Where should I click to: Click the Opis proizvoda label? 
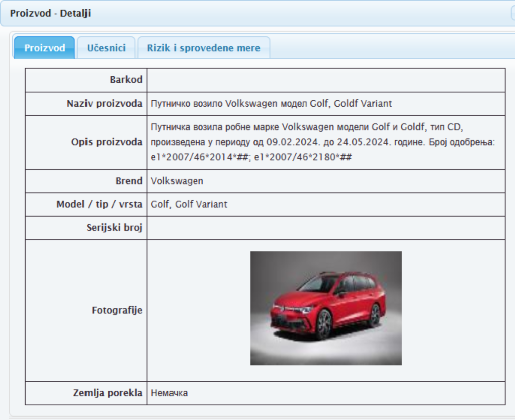(107, 142)
